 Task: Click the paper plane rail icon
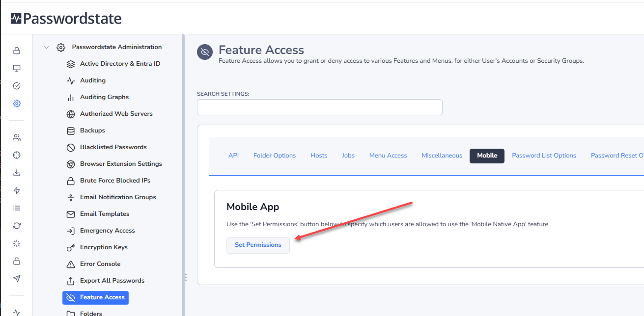click(17, 279)
